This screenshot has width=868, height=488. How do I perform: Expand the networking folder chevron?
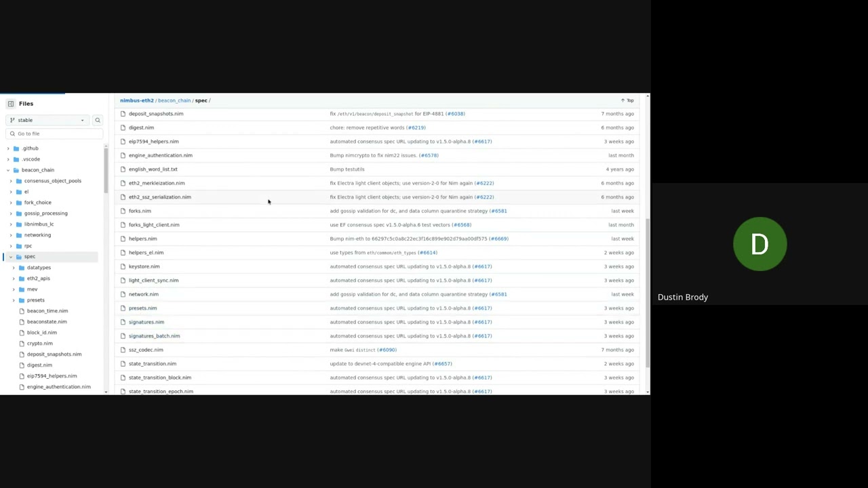[x=11, y=235]
